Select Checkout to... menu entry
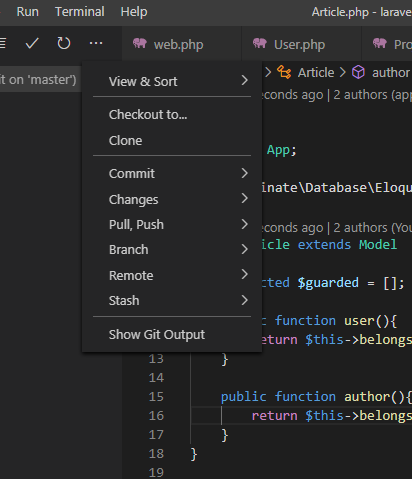This screenshot has width=412, height=479. [172, 115]
